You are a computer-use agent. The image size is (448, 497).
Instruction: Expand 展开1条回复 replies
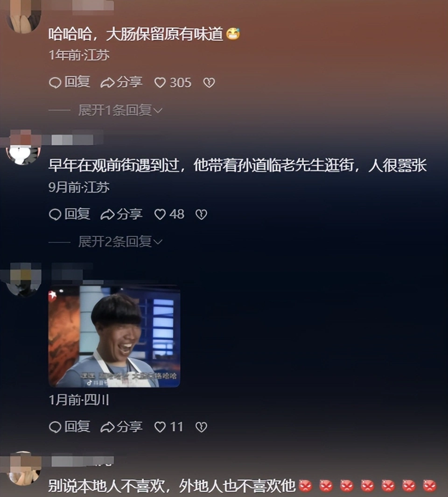click(x=120, y=110)
